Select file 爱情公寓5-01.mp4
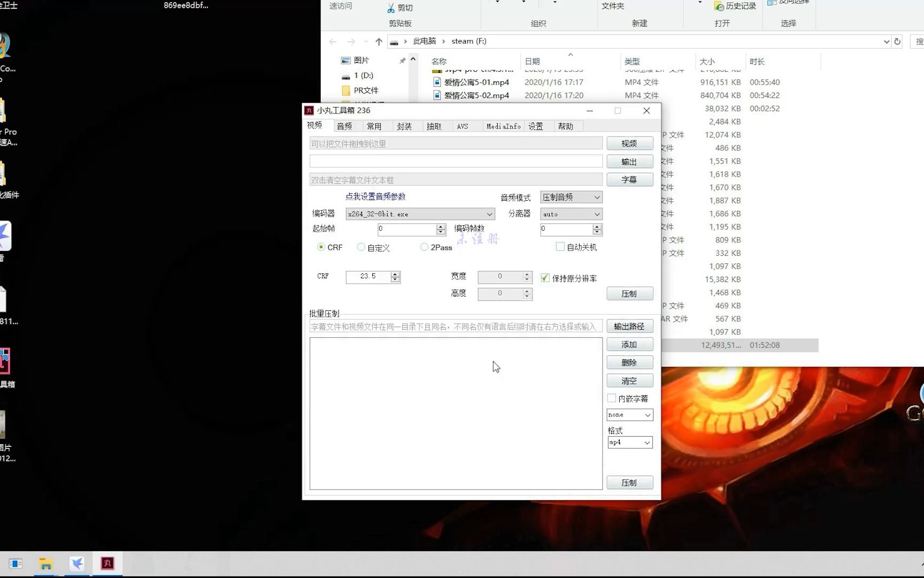 (476, 82)
